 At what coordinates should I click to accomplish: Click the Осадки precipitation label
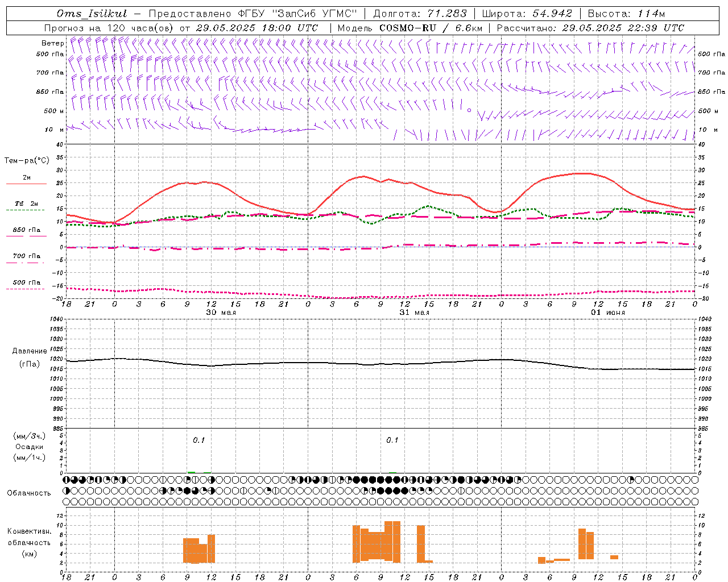(x=30, y=447)
